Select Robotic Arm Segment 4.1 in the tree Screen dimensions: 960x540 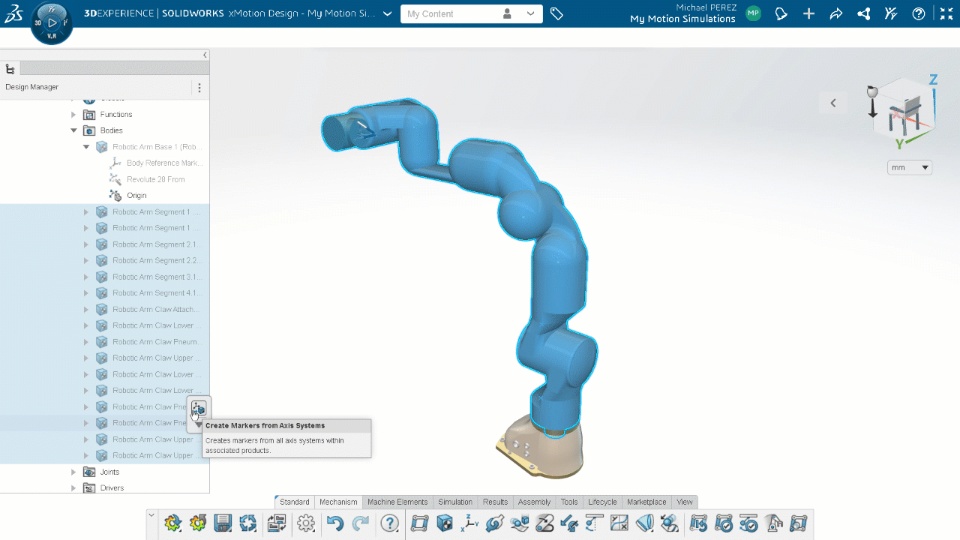point(156,293)
